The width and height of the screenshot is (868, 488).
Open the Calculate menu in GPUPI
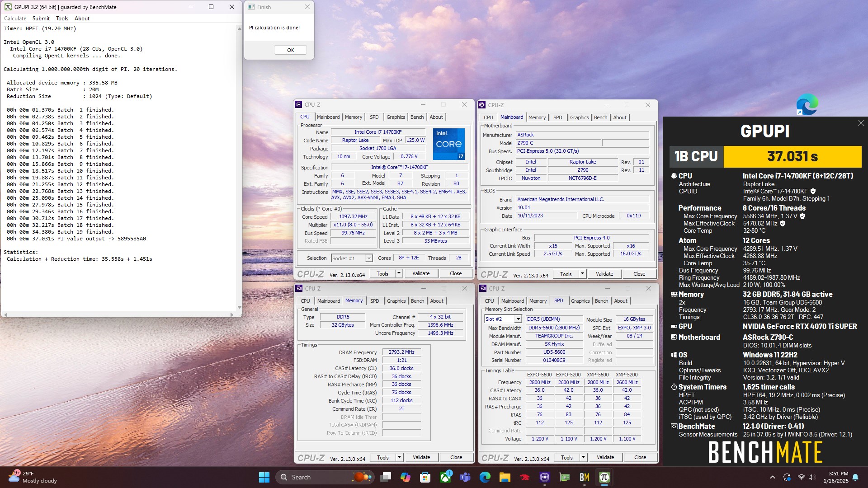[15, 19]
